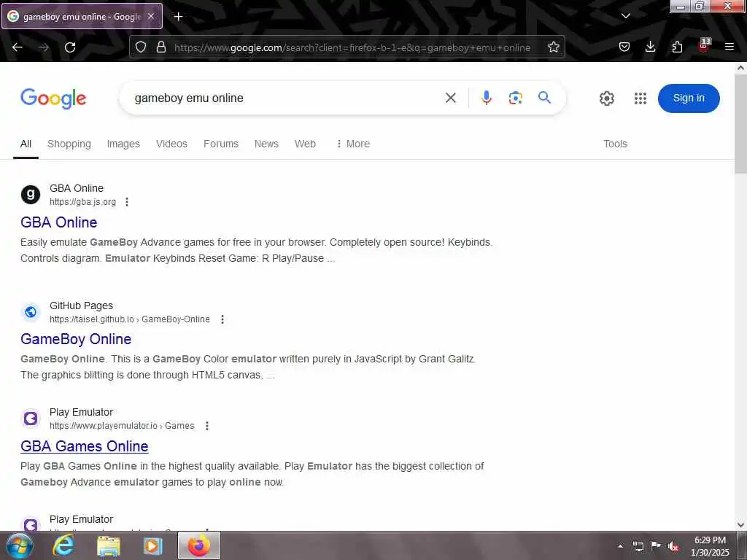Go back to the previous page

pyautogui.click(x=18, y=47)
